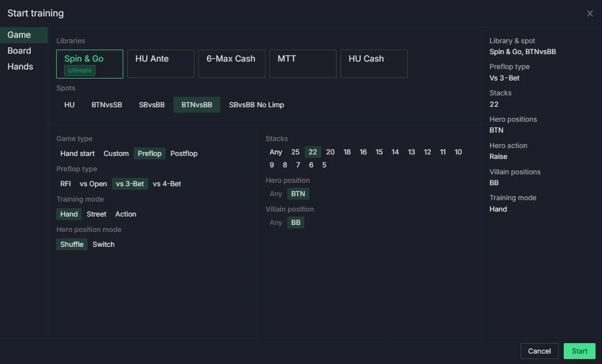Image resolution: width=602 pixels, height=364 pixels.
Task: Set training mode to Street
Action: click(96, 214)
